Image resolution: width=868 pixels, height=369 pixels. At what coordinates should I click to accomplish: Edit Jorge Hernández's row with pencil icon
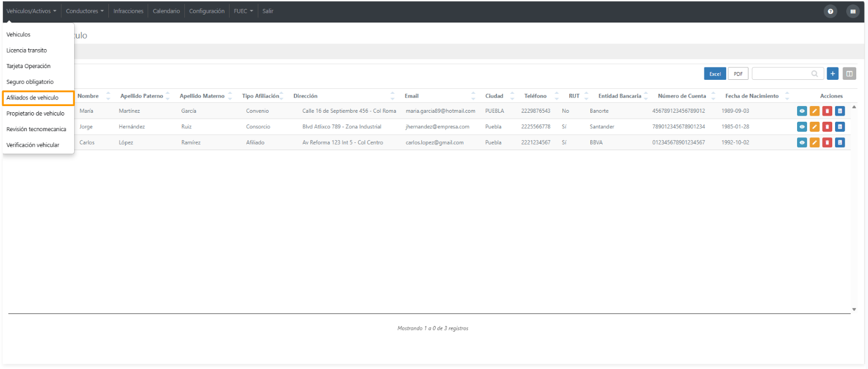click(814, 127)
